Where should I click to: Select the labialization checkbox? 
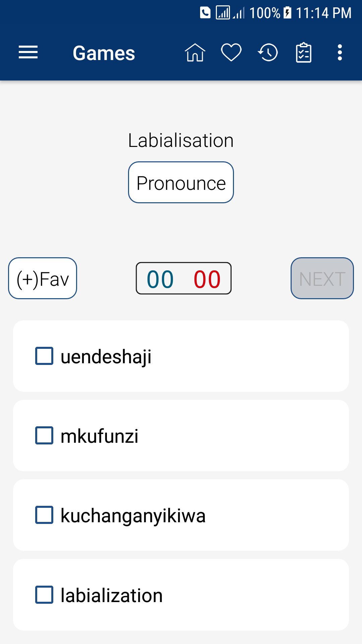click(44, 595)
